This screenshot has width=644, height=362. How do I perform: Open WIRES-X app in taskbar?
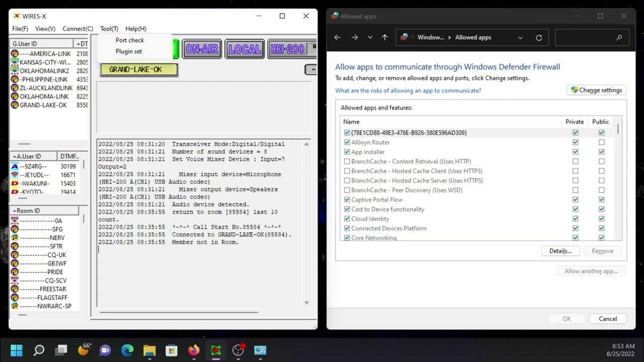click(216, 350)
